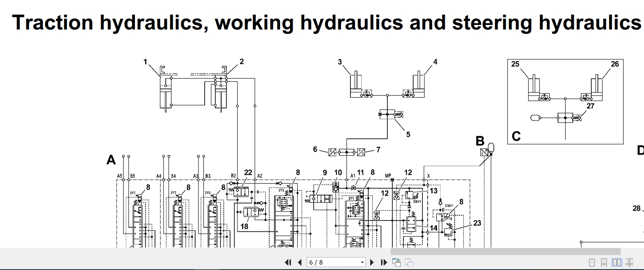Click callout number 25 in inset C

point(515,64)
